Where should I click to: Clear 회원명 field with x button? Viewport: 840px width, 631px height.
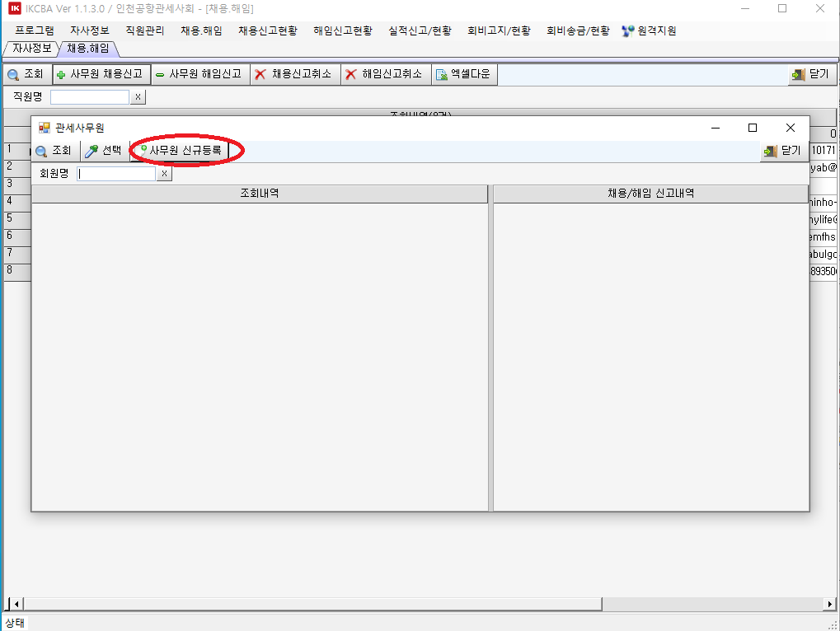coord(164,174)
